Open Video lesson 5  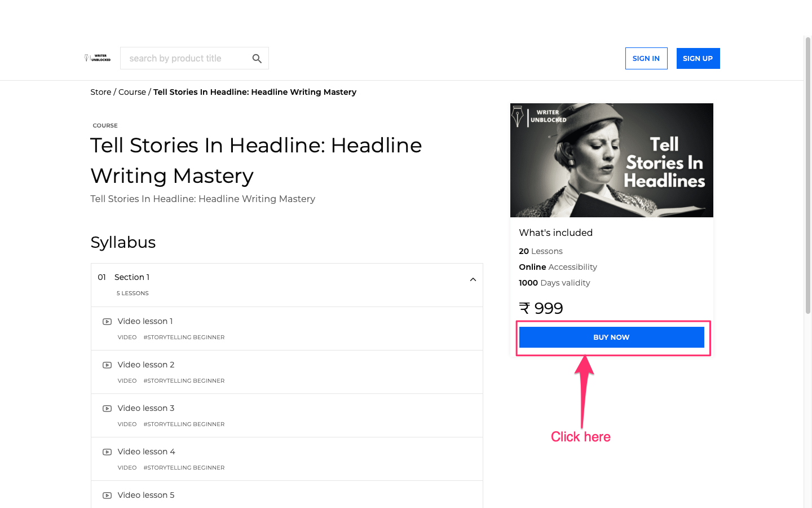coord(146,495)
